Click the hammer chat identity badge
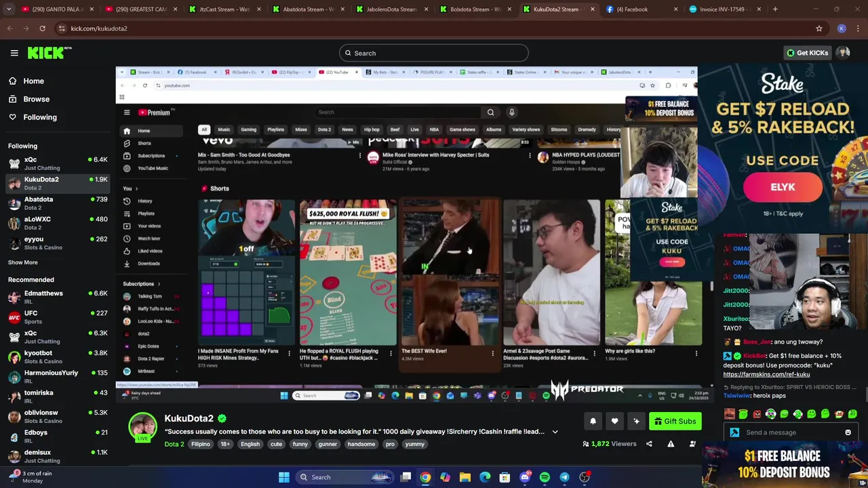The width and height of the screenshot is (868, 488). [734, 432]
